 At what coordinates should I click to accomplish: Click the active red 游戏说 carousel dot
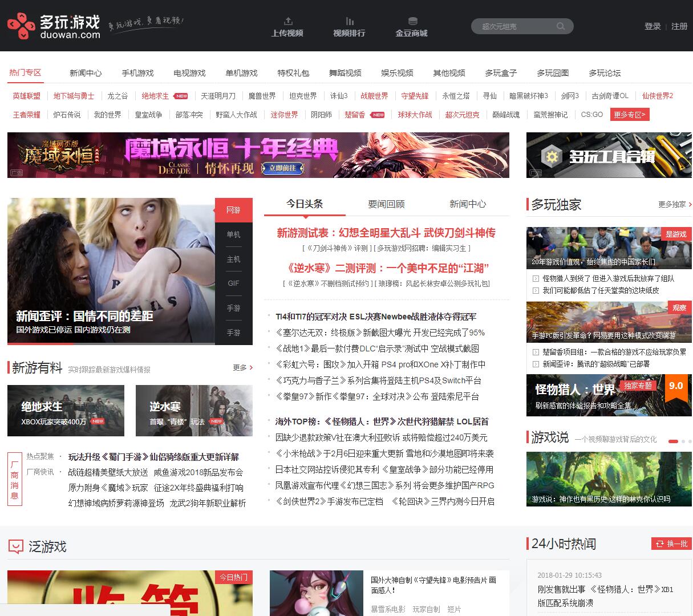pos(673,441)
